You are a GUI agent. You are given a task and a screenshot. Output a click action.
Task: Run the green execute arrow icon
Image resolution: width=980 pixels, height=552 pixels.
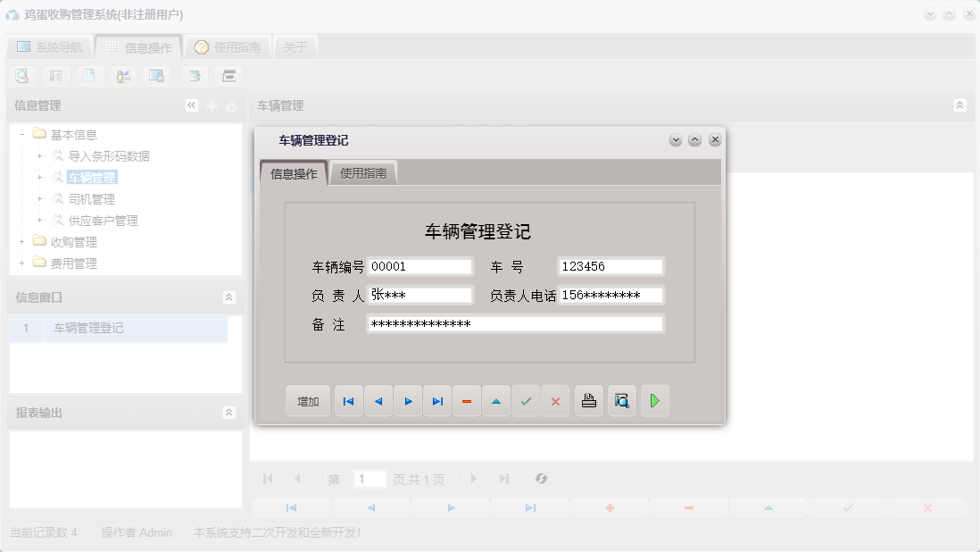click(654, 400)
